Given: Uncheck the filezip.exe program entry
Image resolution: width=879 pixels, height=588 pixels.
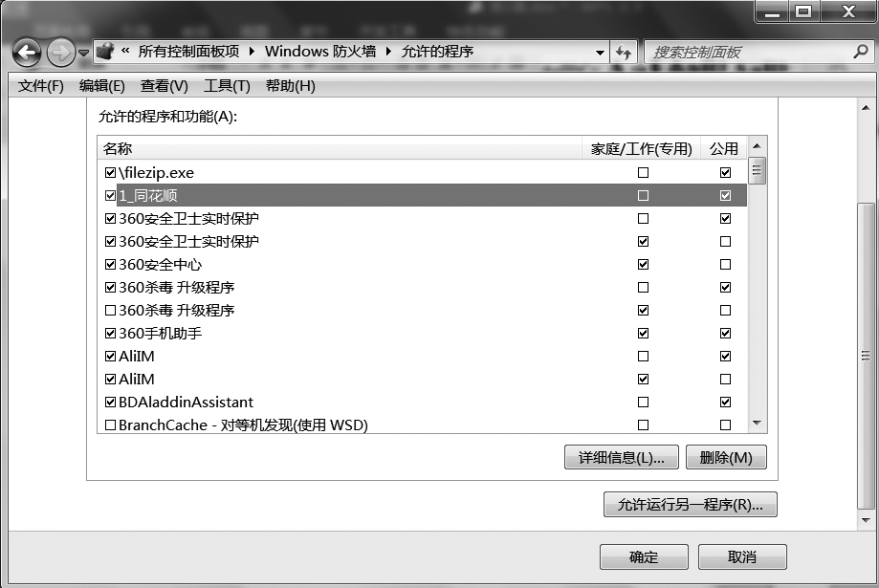Looking at the screenshot, I should (x=110, y=172).
